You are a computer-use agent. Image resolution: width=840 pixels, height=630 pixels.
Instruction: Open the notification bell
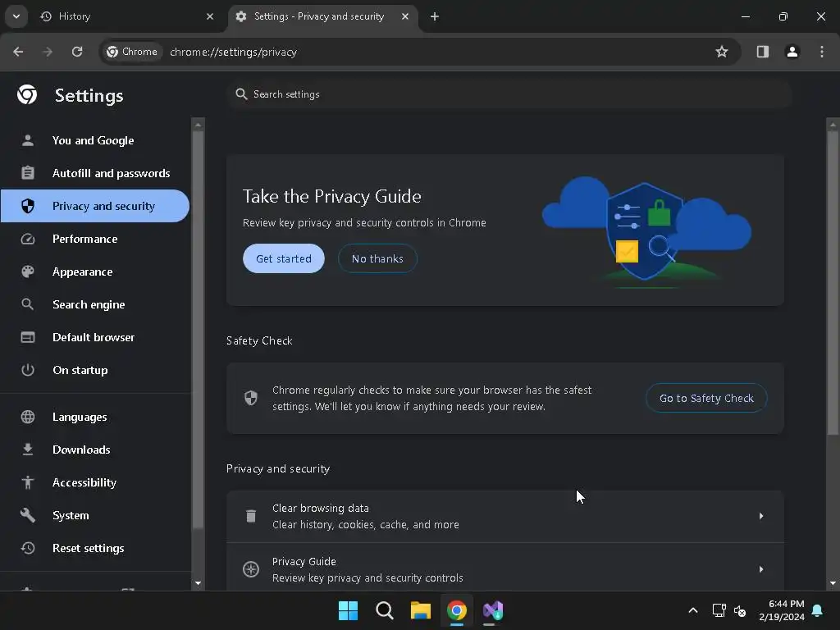point(818,610)
